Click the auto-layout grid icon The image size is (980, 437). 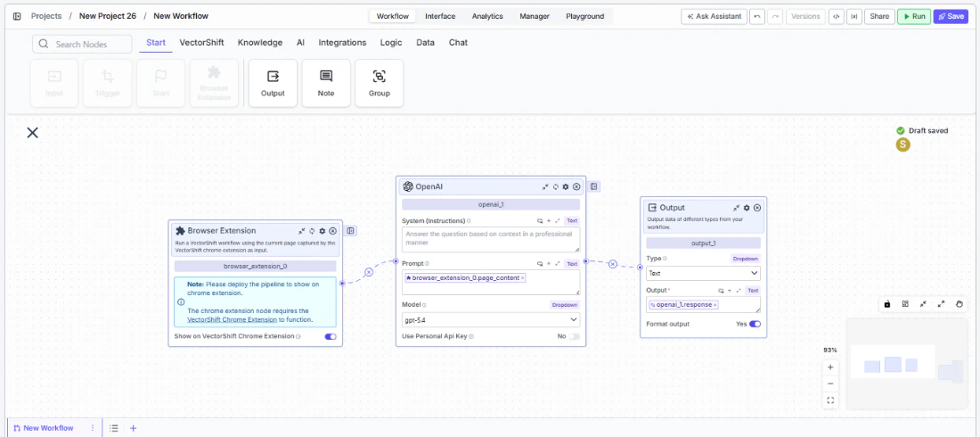[x=905, y=304]
